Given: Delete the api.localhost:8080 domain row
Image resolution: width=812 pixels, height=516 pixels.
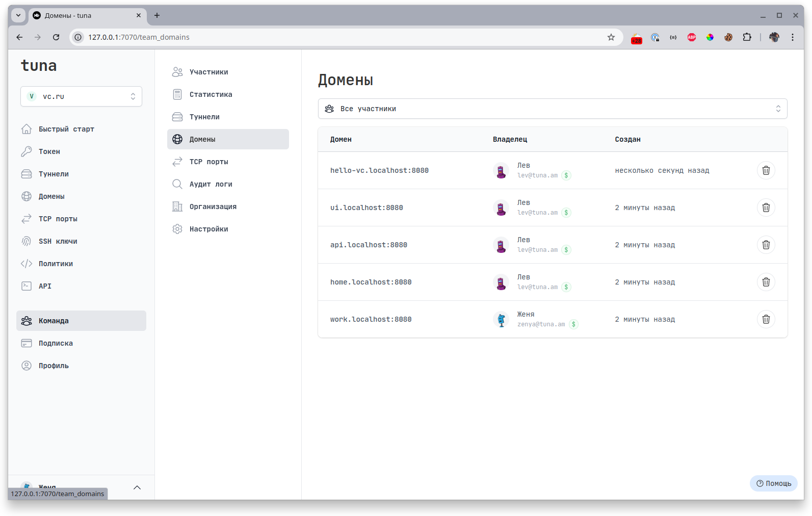Looking at the screenshot, I should click(766, 245).
